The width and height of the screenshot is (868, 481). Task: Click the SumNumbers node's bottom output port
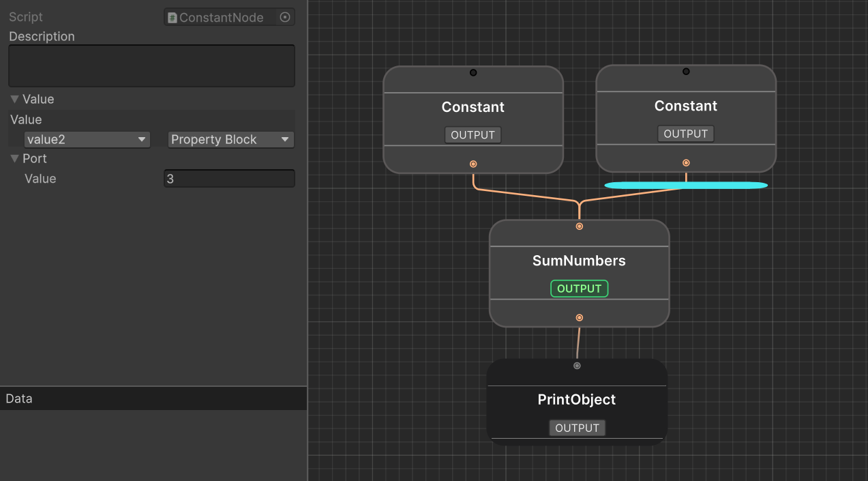(580, 317)
